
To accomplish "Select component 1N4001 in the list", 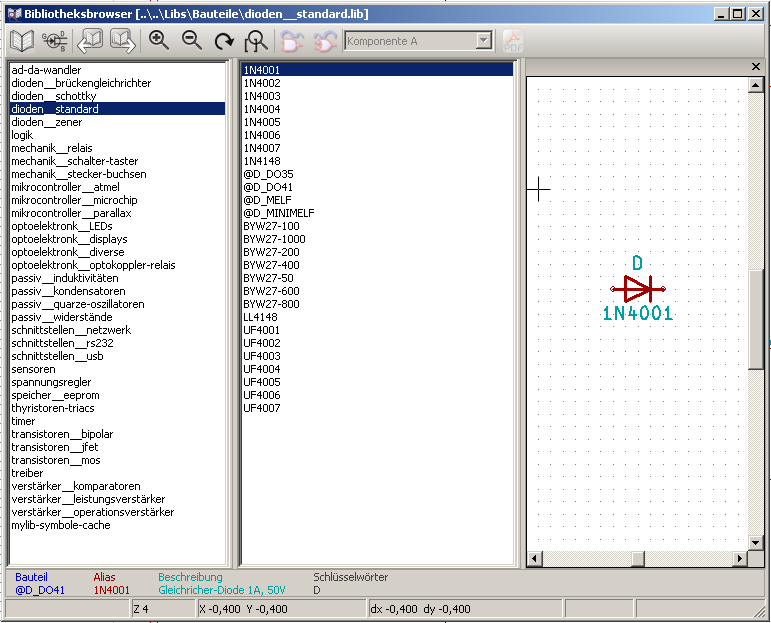I will pyautogui.click(x=378, y=70).
